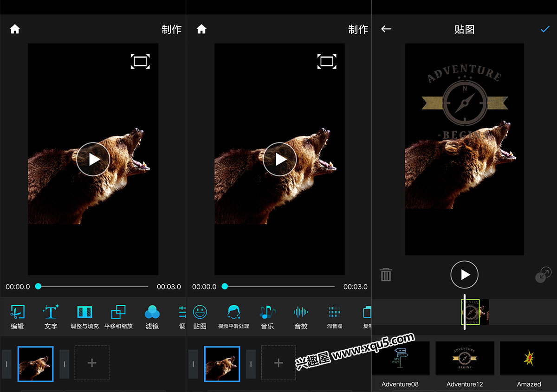Pick the Adventure12 sticker
The width and height of the screenshot is (557, 392).
[x=465, y=359]
